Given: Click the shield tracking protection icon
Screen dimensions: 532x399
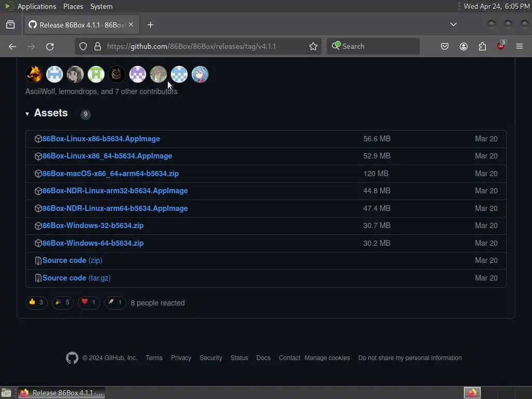Looking at the screenshot, I should [83, 46].
